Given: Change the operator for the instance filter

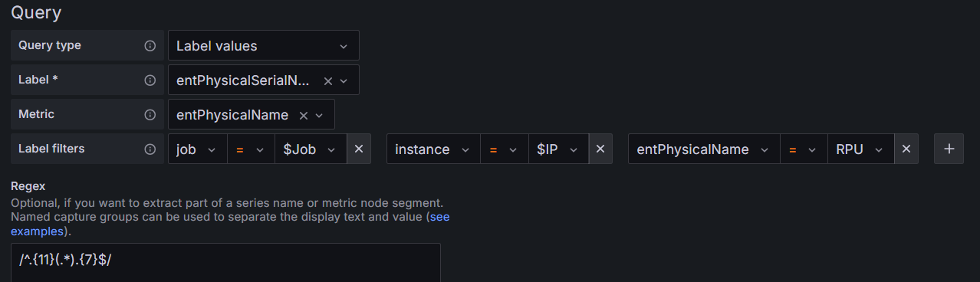Looking at the screenshot, I should coord(505,149).
